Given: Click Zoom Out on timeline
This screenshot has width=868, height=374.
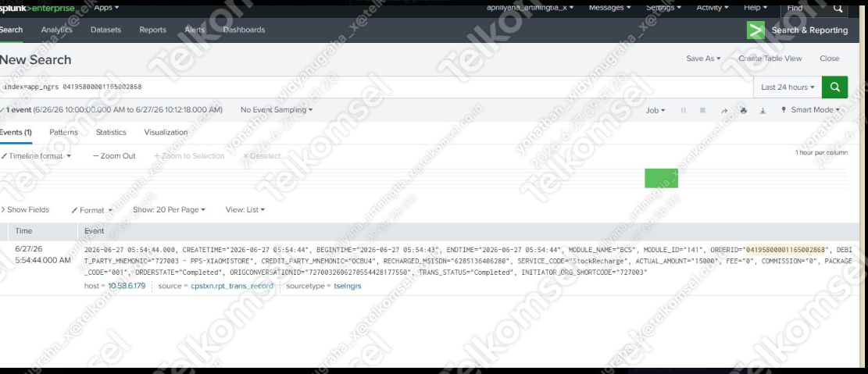Looking at the screenshot, I should pyautogui.click(x=114, y=156).
